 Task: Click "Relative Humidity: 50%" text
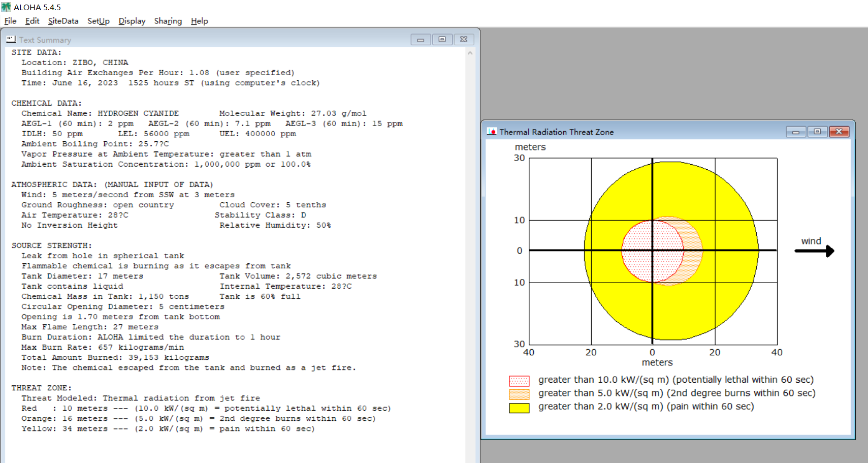(x=275, y=225)
